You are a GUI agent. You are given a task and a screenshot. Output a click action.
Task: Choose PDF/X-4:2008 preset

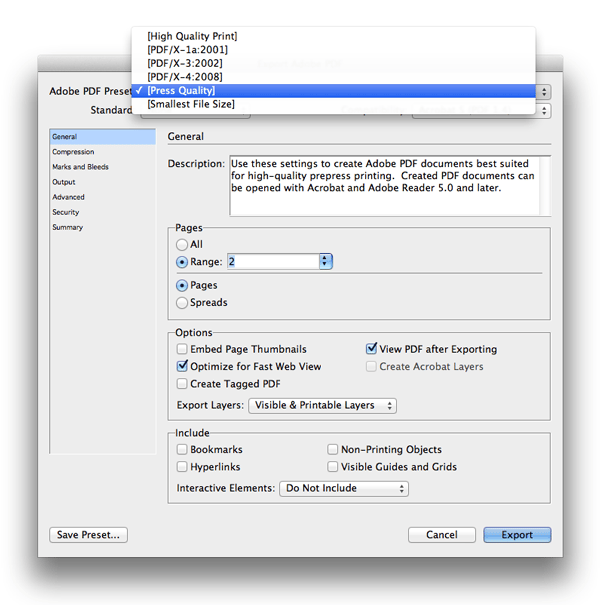[x=333, y=77]
